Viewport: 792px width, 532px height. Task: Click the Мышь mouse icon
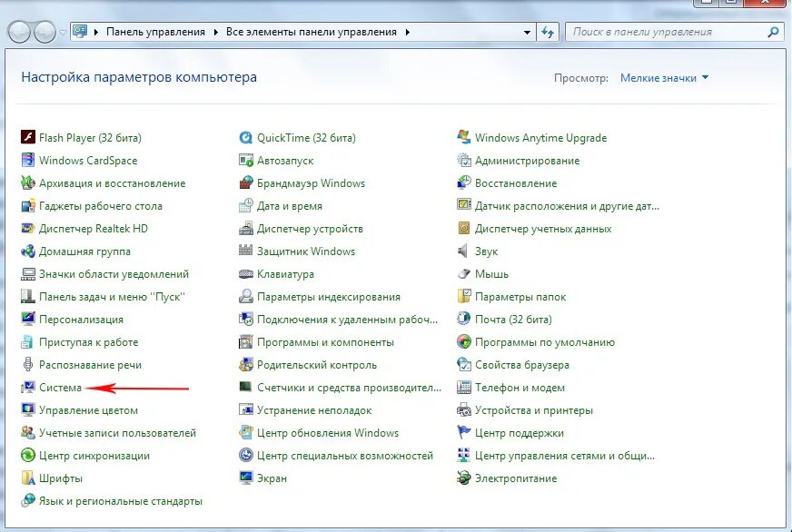[x=464, y=273]
